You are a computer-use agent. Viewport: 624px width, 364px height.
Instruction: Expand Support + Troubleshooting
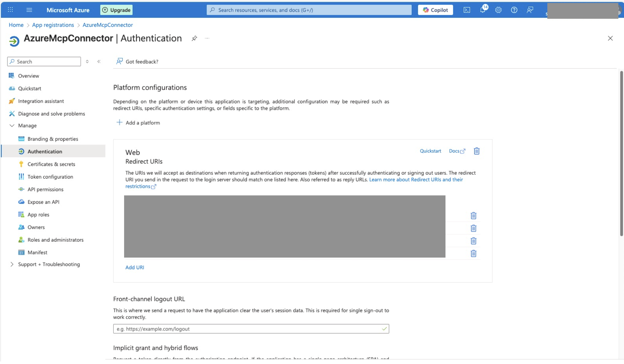point(12,264)
